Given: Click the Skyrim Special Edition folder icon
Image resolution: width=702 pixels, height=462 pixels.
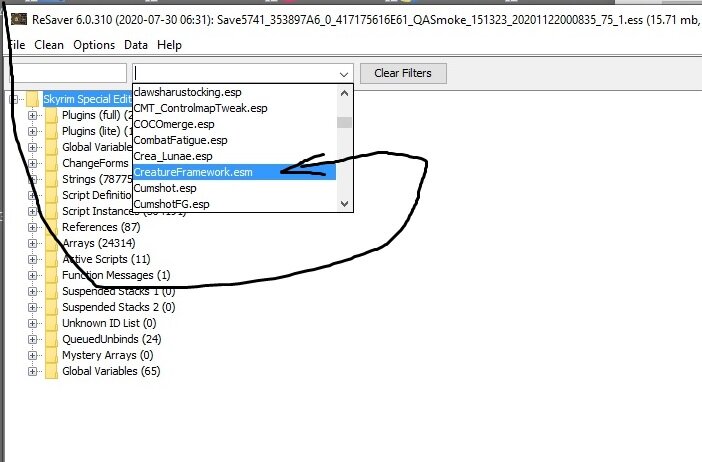Looking at the screenshot, I should click(32, 99).
